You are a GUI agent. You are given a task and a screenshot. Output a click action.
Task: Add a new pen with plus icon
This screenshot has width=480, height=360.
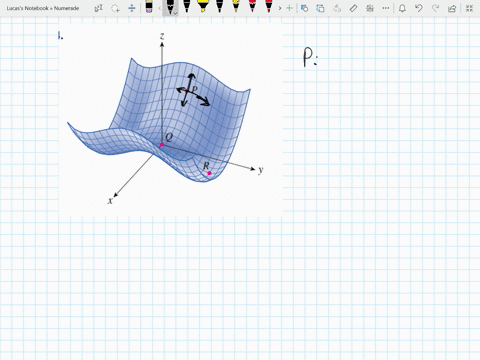[289, 8]
